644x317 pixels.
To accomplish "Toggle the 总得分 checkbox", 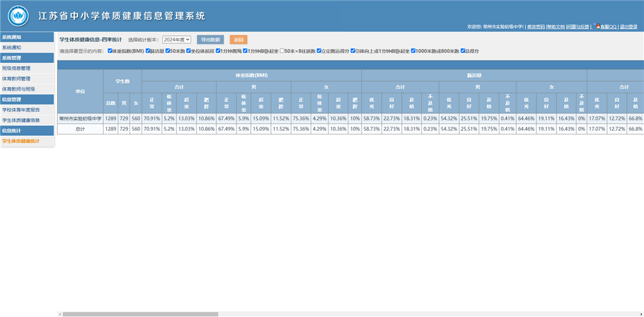I will 463,50.
